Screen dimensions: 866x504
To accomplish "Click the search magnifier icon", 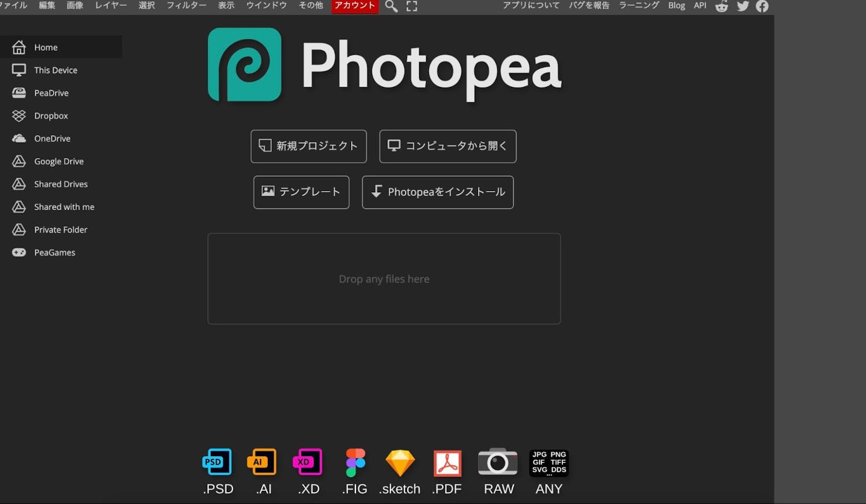I will (x=391, y=6).
